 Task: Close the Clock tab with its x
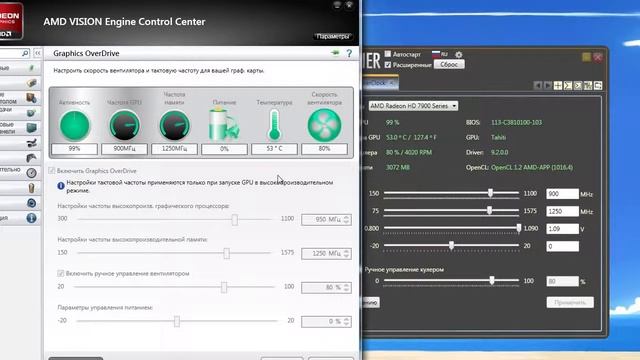click(391, 83)
